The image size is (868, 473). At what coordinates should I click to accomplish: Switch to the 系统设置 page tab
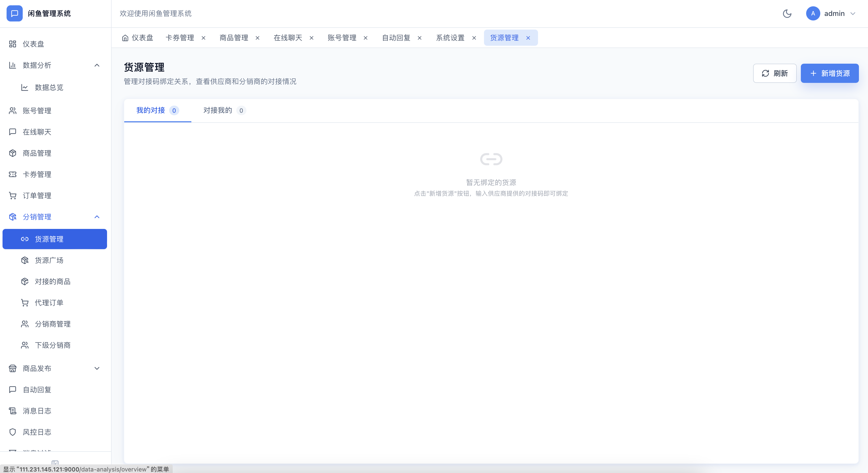450,38
